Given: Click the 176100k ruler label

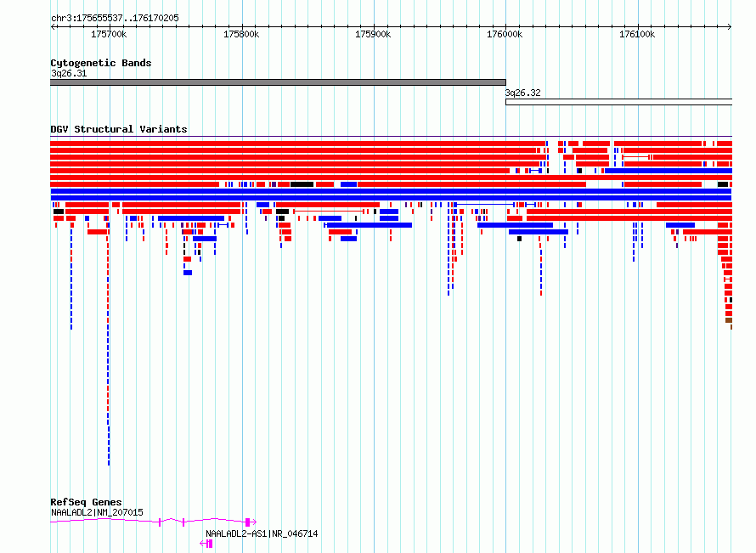Looking at the screenshot, I should coord(637,34).
